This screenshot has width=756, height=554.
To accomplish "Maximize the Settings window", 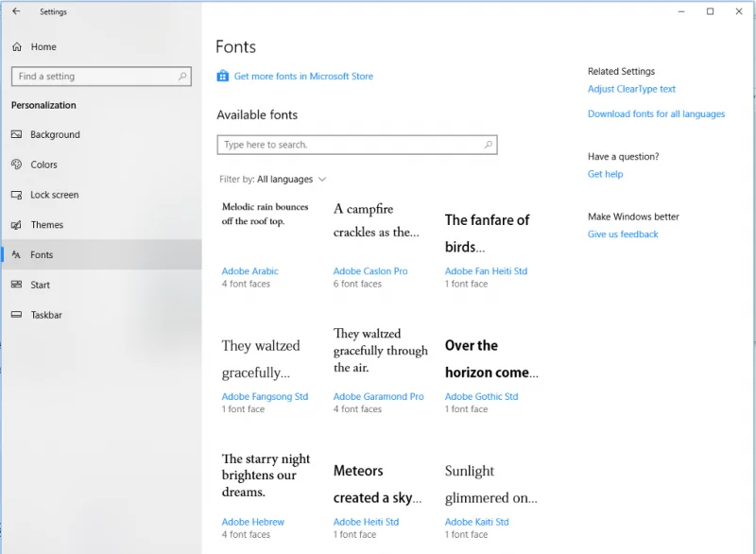I will point(710,11).
